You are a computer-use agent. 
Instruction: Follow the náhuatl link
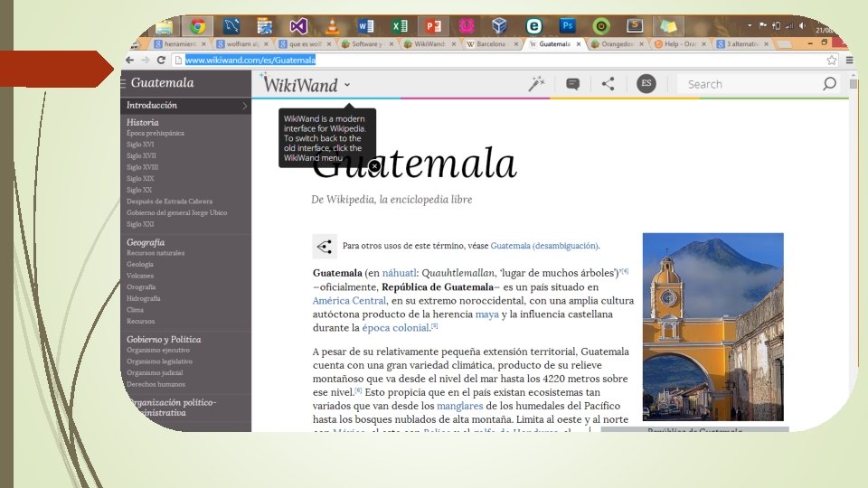click(399, 273)
